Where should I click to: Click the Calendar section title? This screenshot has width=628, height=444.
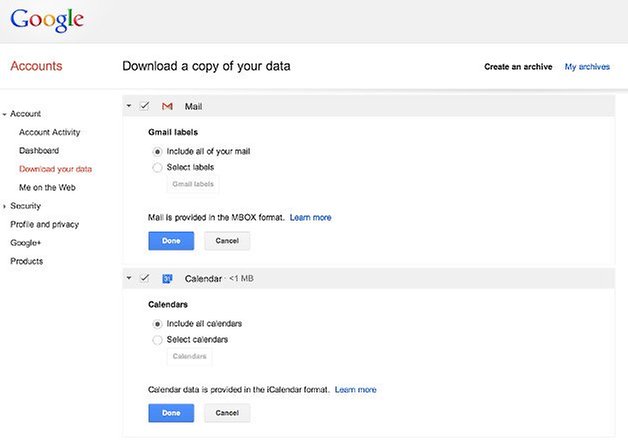point(203,279)
